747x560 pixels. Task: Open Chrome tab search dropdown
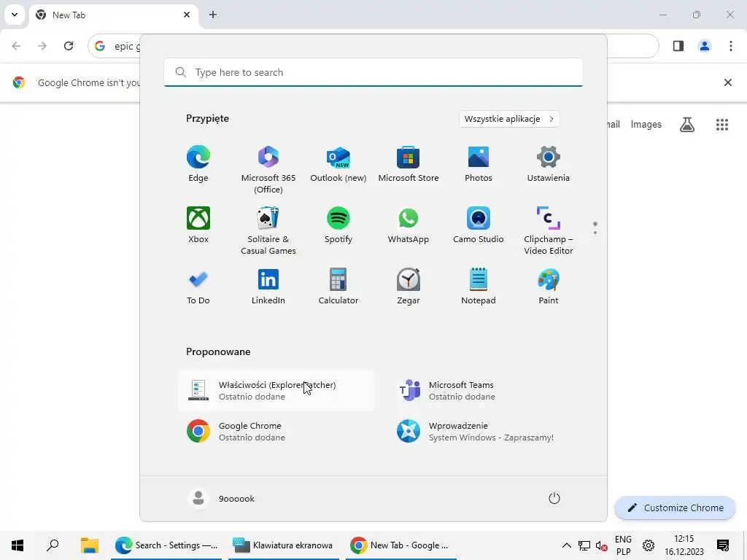pos(15,15)
